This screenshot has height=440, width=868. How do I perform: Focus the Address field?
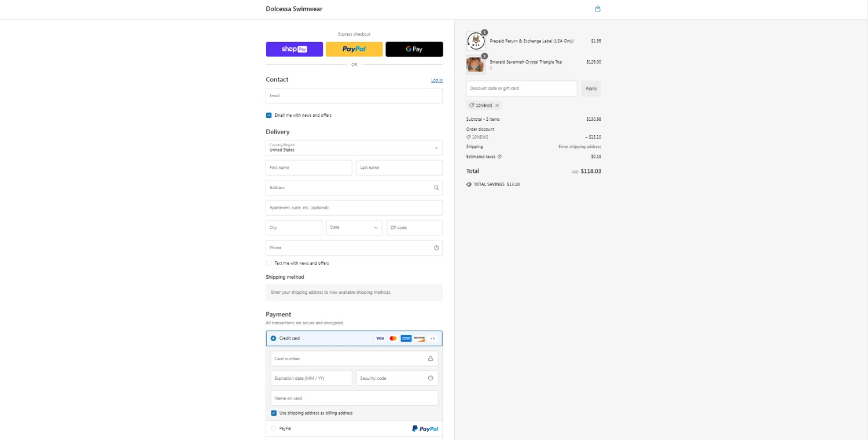point(354,188)
